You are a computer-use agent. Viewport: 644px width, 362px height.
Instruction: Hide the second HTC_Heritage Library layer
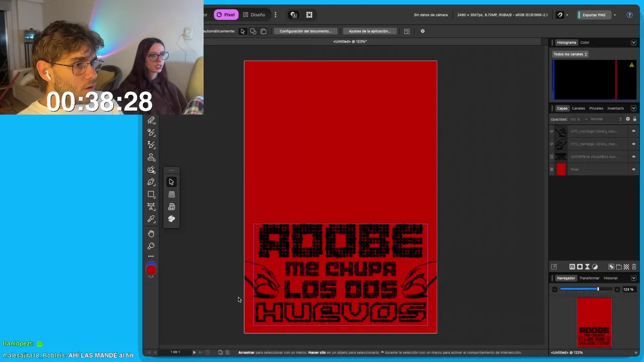[x=633, y=144]
